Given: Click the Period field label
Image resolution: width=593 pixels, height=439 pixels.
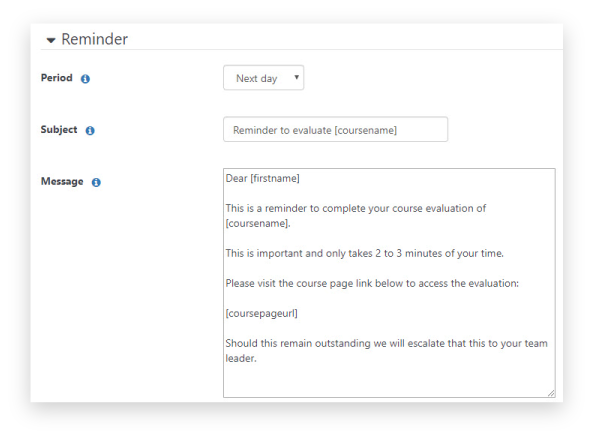Looking at the screenshot, I should pos(57,78).
